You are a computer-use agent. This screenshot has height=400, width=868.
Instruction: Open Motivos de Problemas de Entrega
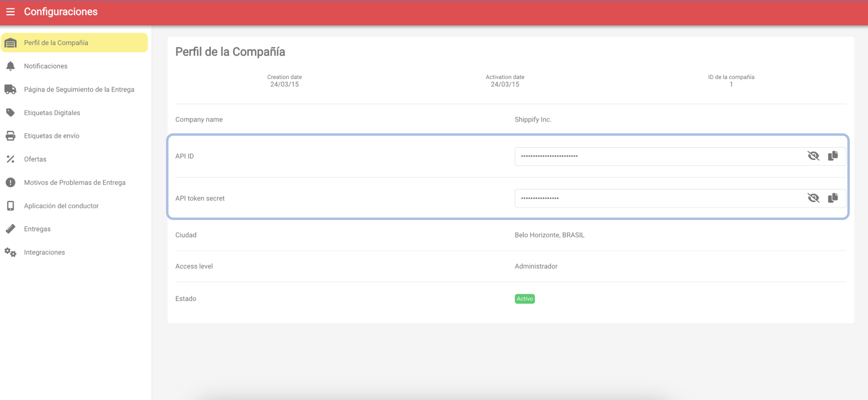tap(75, 183)
